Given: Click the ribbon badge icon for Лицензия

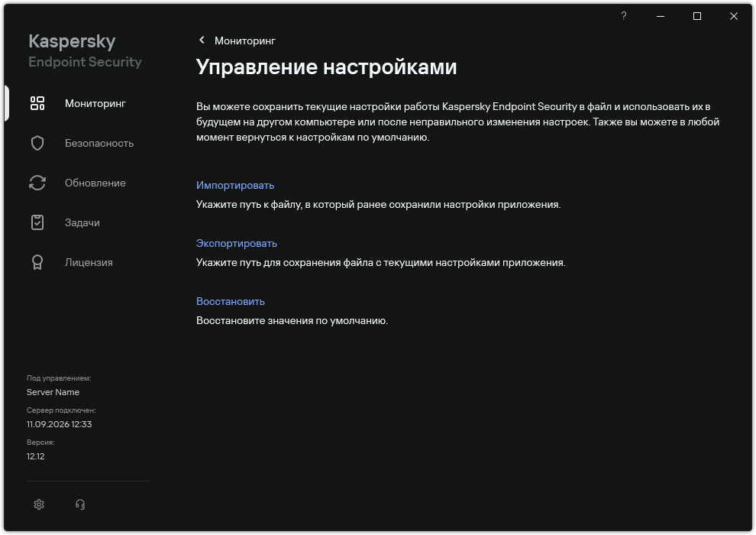Looking at the screenshot, I should click(x=37, y=262).
